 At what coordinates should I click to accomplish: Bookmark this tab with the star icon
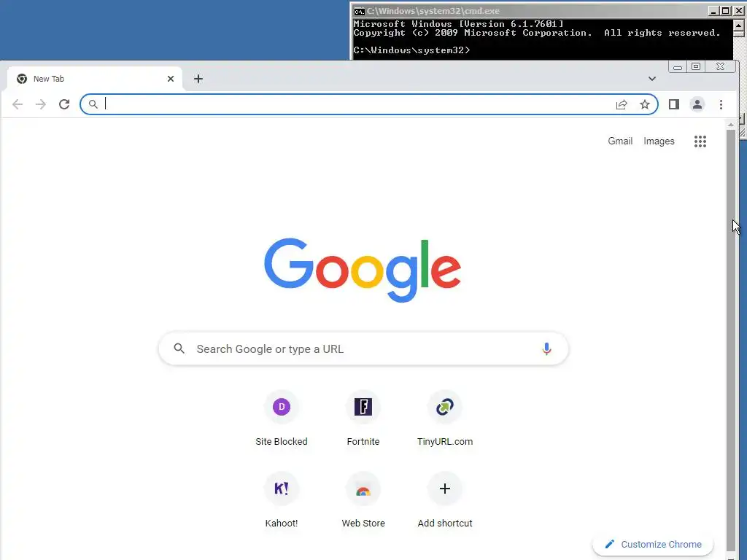(645, 104)
